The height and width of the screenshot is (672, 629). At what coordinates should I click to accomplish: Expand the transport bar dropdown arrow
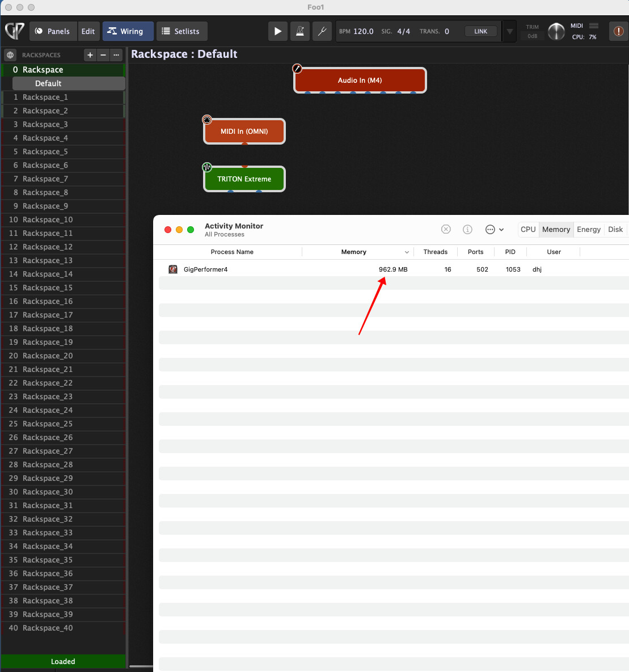click(x=509, y=31)
